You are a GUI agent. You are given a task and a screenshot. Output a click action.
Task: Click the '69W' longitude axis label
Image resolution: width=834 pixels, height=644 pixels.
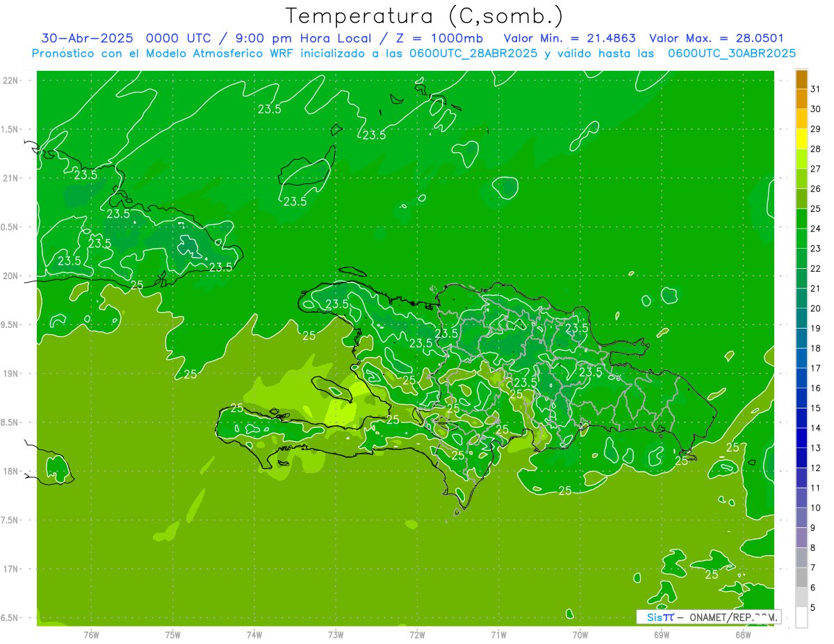(662, 634)
